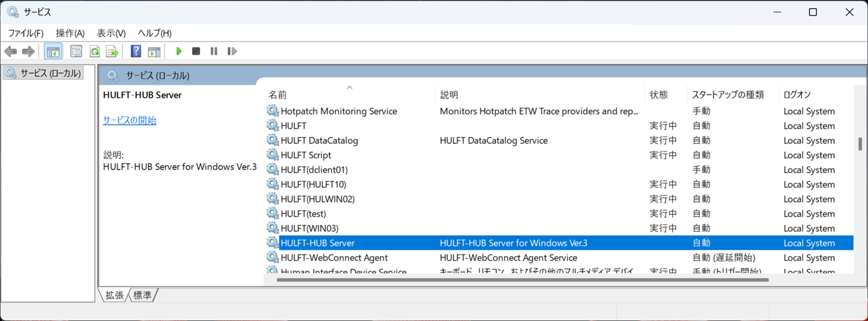868x321 pixels.
Task: Click the Forward arrow toolbar icon
Action: click(x=28, y=52)
